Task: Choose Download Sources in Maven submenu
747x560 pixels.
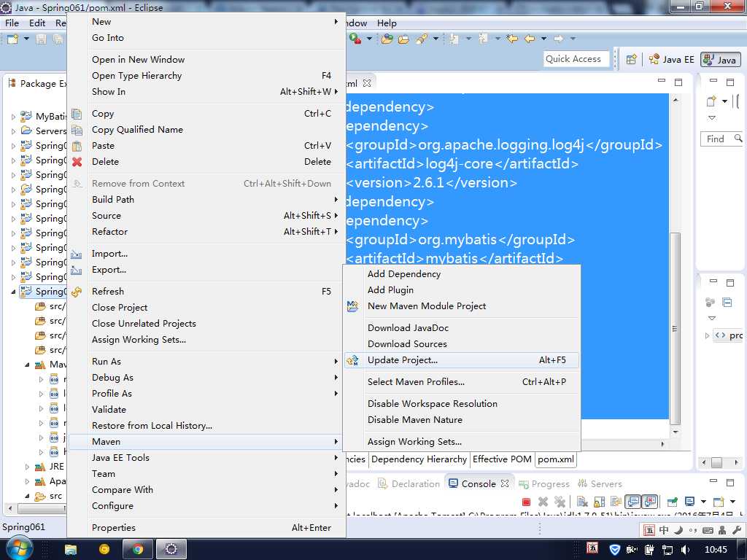Action: pyautogui.click(x=462, y=344)
